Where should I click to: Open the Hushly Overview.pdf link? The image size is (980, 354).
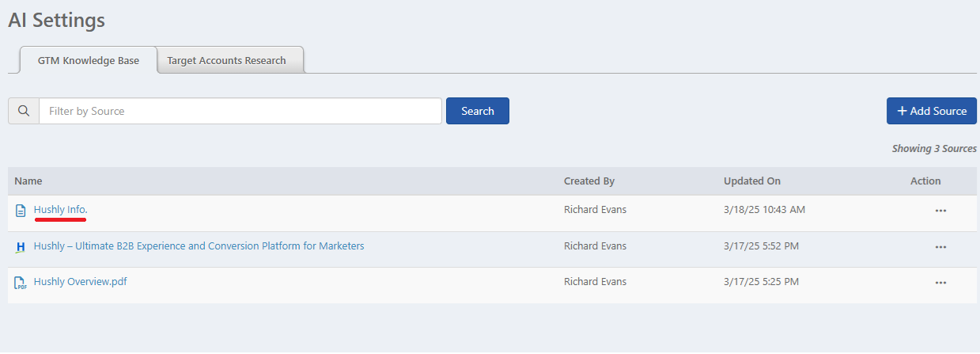click(x=81, y=282)
